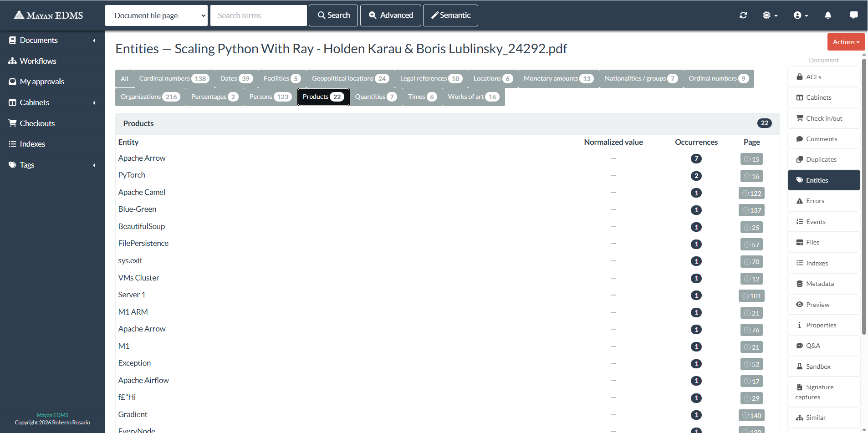
Task: Click the Cabinets sidebar icon
Action: click(x=12, y=102)
